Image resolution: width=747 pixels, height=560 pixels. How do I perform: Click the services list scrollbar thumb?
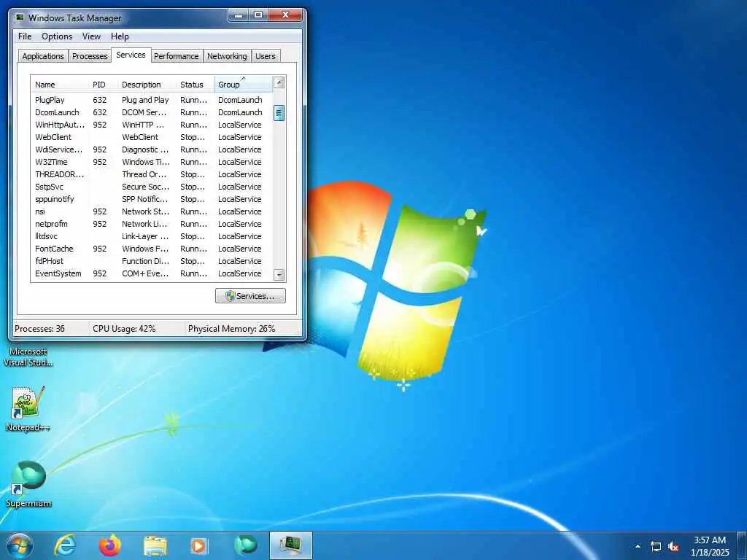coord(279,113)
